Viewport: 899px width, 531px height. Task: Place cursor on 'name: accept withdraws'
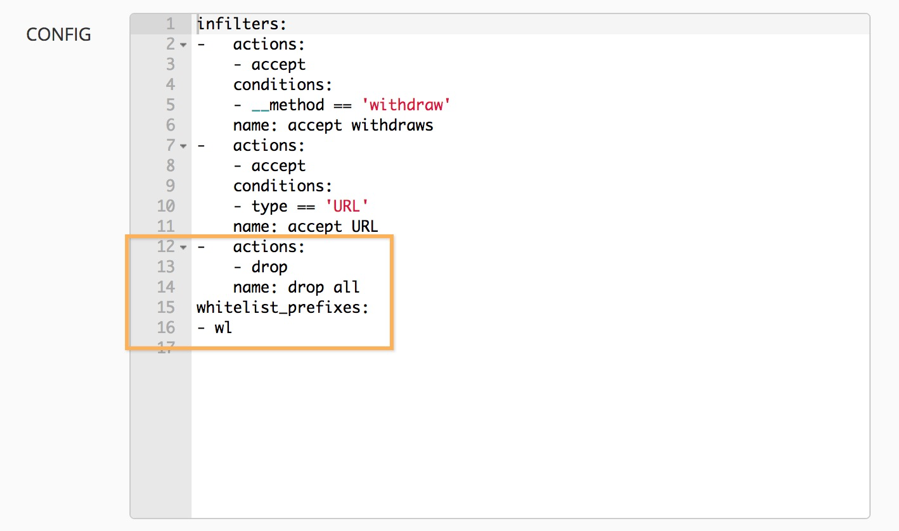point(333,125)
